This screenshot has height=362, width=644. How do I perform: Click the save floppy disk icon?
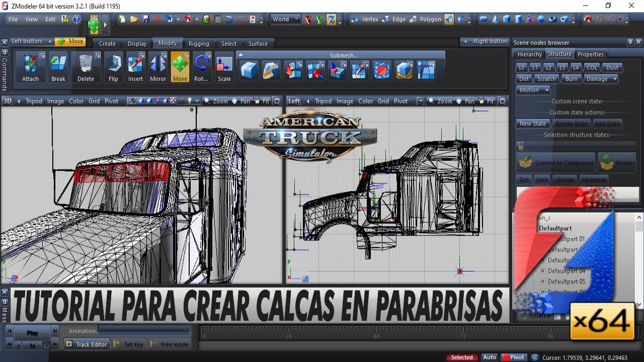point(145,19)
